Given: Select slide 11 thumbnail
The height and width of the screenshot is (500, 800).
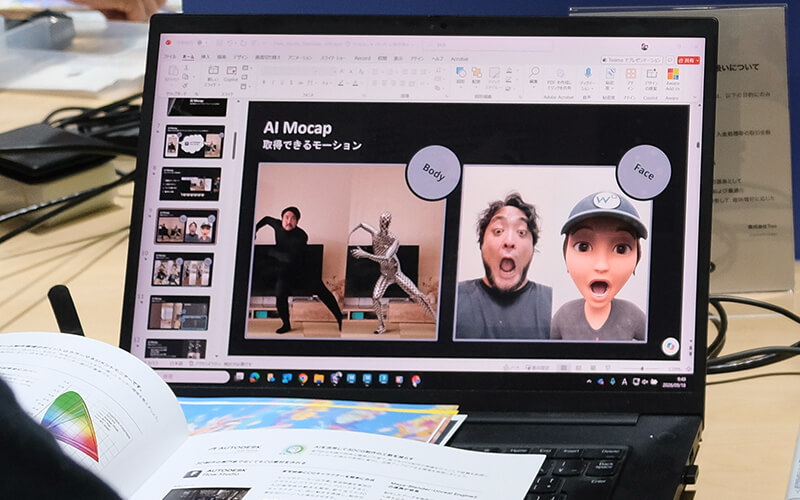Looking at the screenshot, I should pos(179,313).
